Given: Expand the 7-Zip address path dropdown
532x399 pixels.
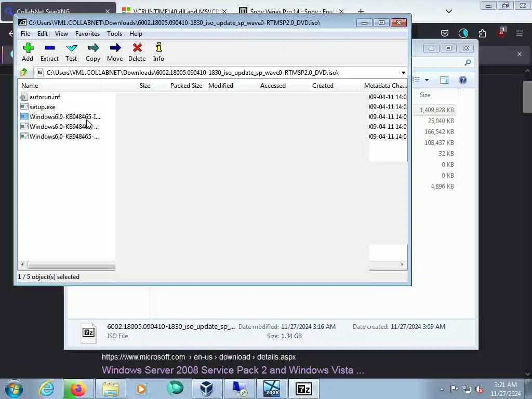Looking at the screenshot, I should point(403,73).
